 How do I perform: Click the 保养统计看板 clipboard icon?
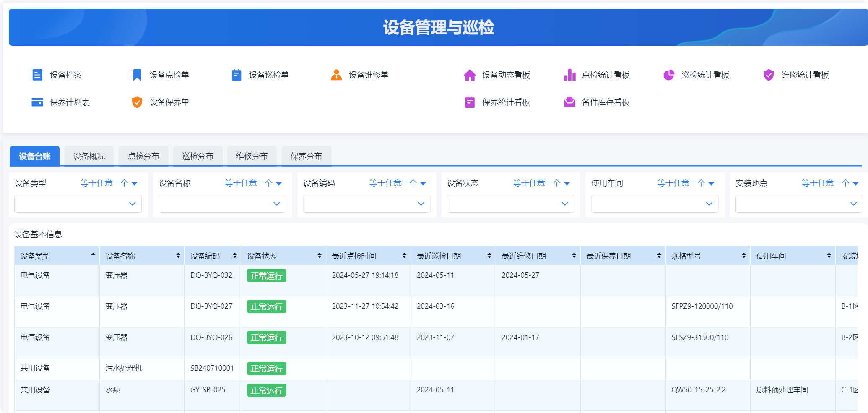470,102
